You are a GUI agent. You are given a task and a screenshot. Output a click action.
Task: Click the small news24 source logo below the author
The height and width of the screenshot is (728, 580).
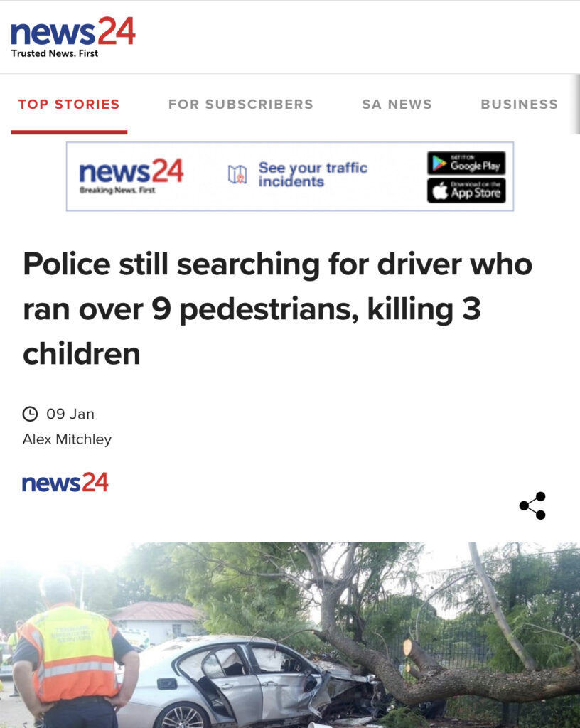[65, 483]
